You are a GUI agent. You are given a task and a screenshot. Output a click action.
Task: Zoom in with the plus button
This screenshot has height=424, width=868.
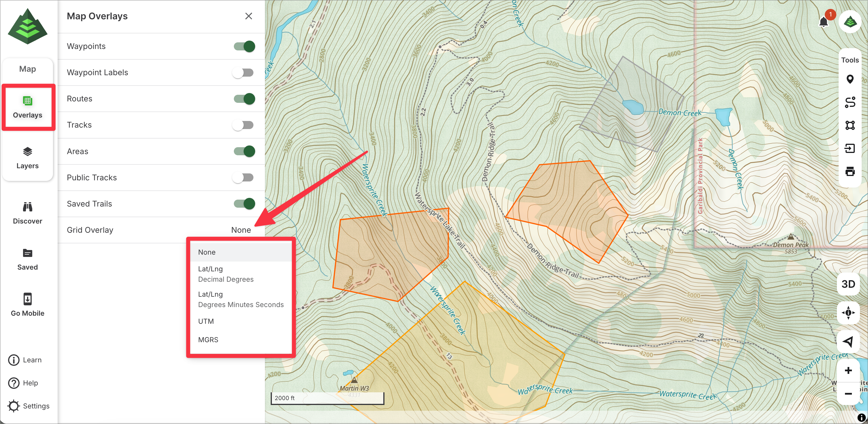click(848, 371)
